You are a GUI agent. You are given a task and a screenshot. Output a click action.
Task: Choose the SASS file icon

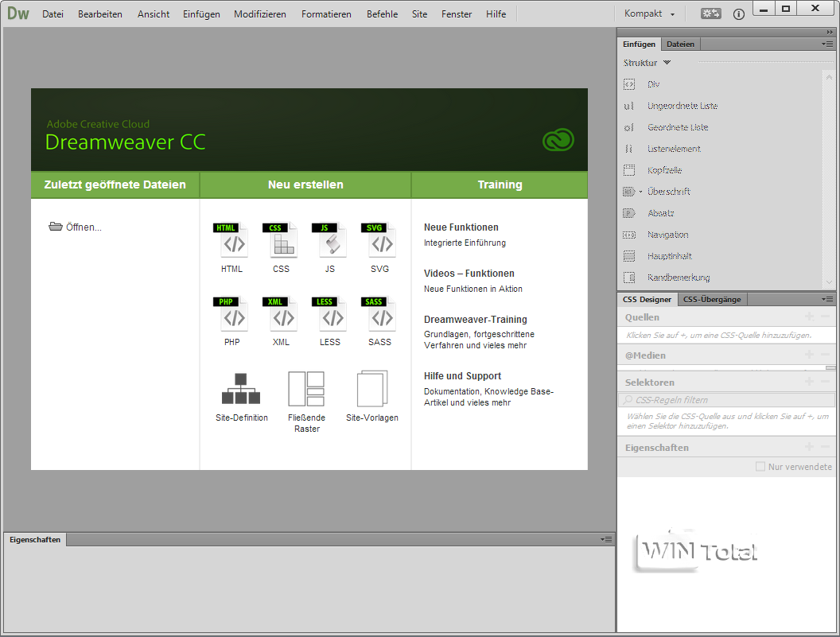click(379, 314)
